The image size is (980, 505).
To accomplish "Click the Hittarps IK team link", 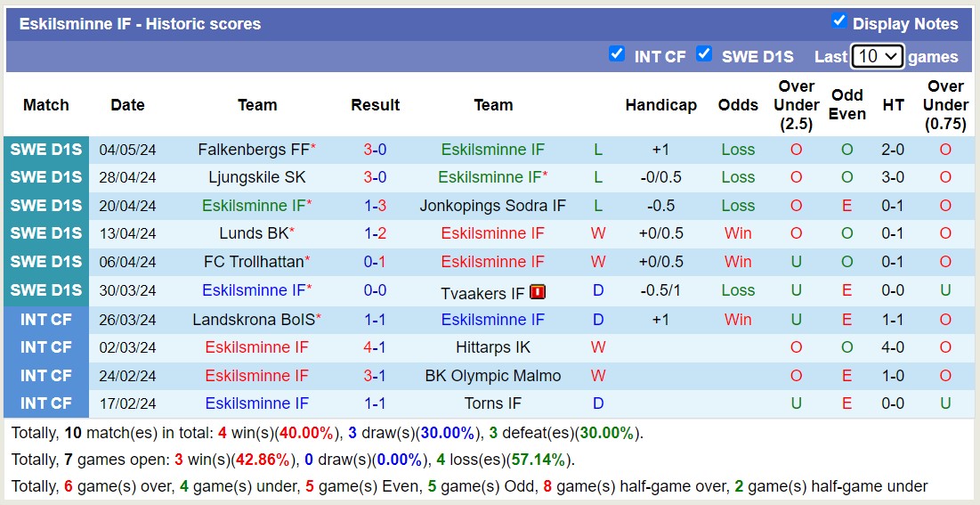I will 493,347.
